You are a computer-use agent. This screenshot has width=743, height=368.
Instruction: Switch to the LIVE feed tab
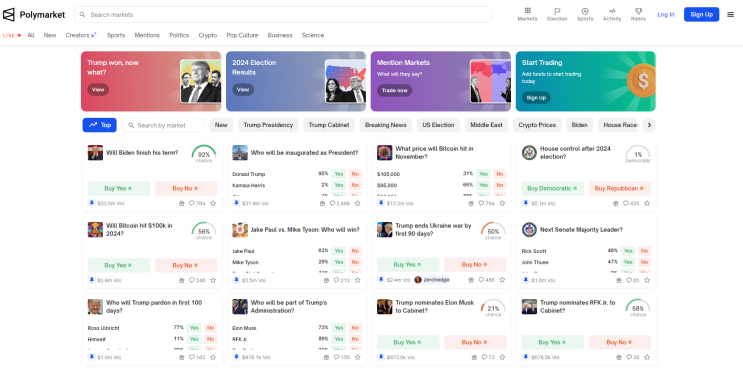click(x=12, y=35)
